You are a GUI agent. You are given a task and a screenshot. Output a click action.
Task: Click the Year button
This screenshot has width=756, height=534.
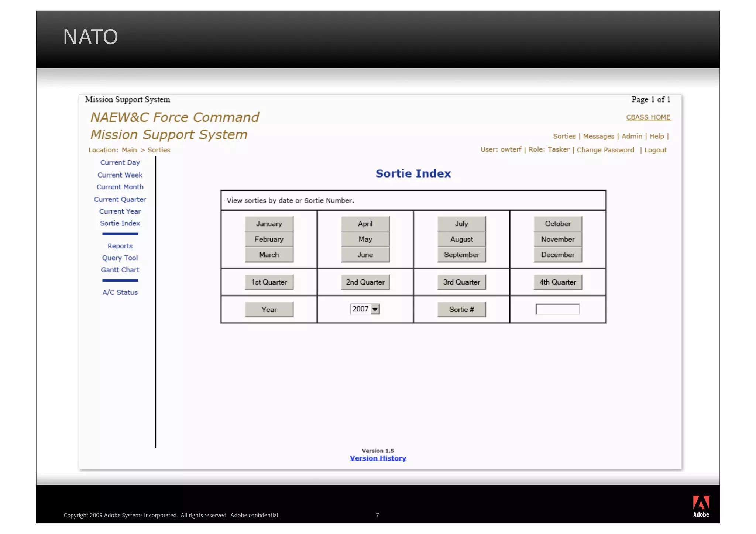[x=269, y=309]
